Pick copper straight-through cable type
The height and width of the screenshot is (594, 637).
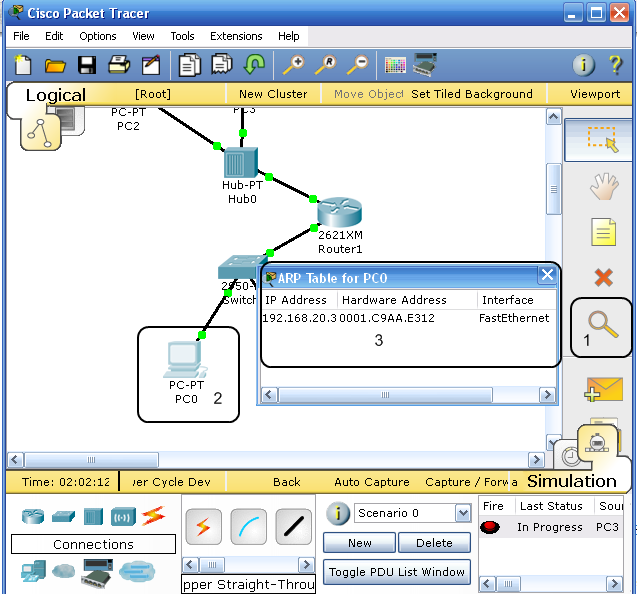[293, 527]
